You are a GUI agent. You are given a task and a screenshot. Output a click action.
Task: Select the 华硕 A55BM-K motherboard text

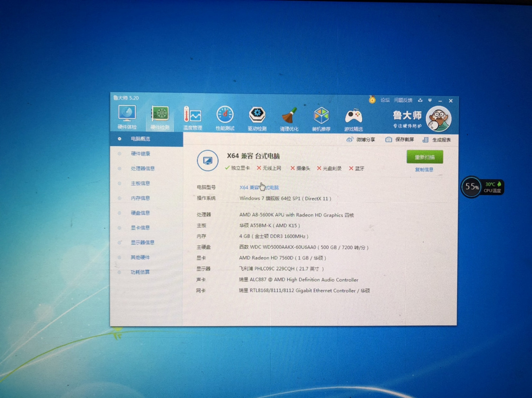pos(270,225)
